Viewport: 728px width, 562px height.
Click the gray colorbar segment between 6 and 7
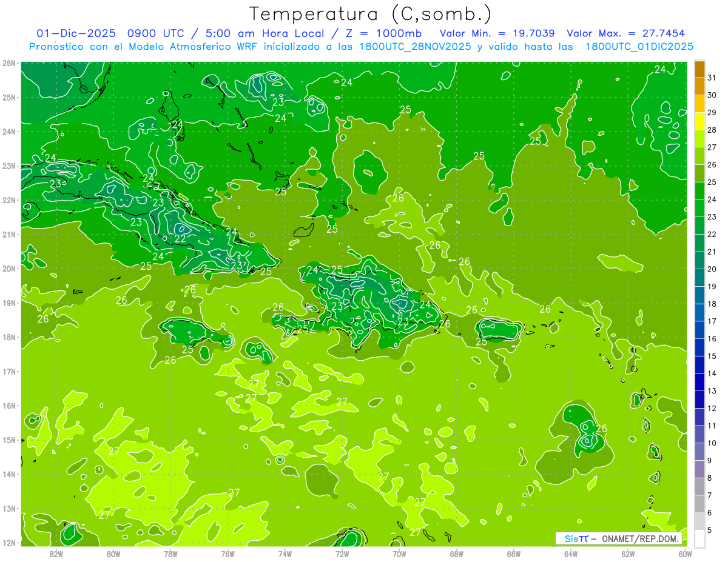click(x=699, y=504)
